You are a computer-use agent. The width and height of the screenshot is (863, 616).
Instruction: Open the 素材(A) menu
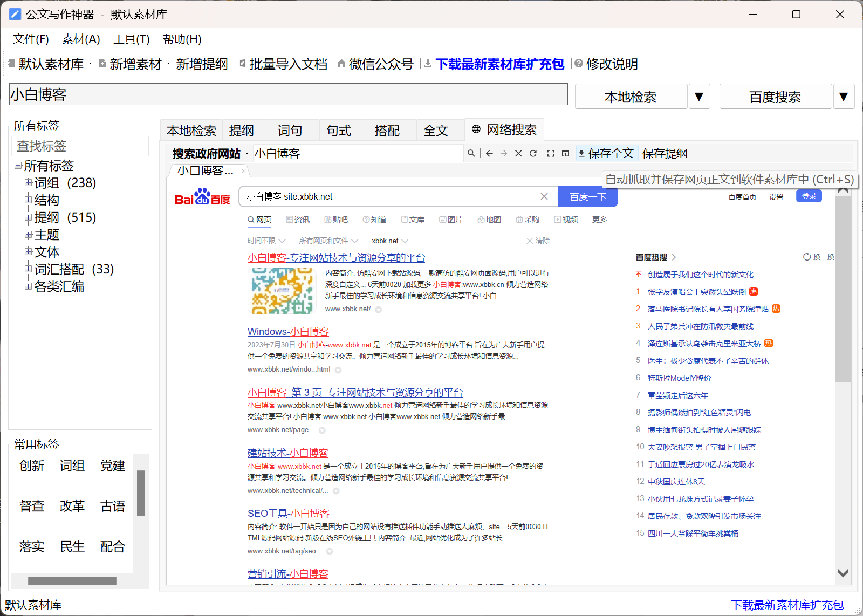pyautogui.click(x=81, y=39)
